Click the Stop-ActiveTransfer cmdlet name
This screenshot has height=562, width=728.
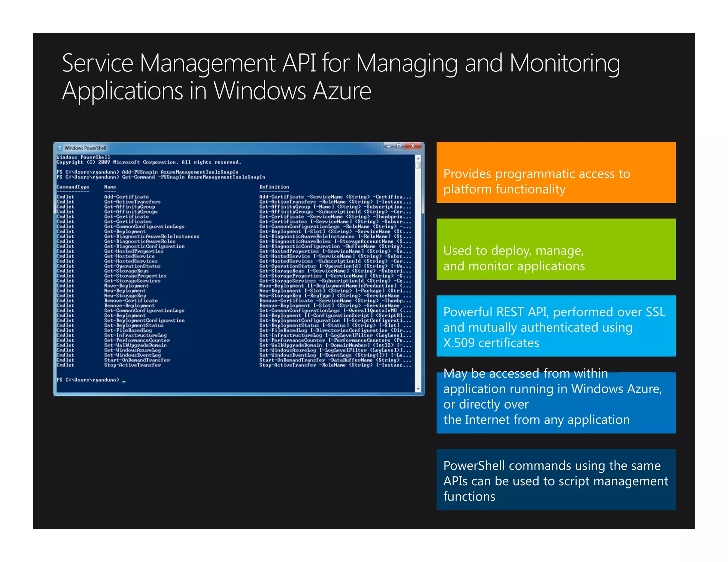[x=132, y=365]
